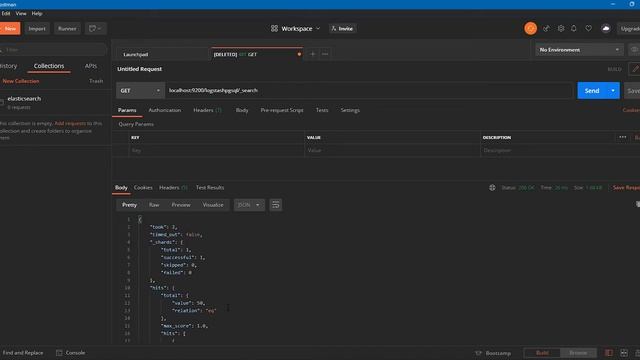The image size is (640, 360).
Task: Open the request Settings tab
Action: click(x=350, y=110)
